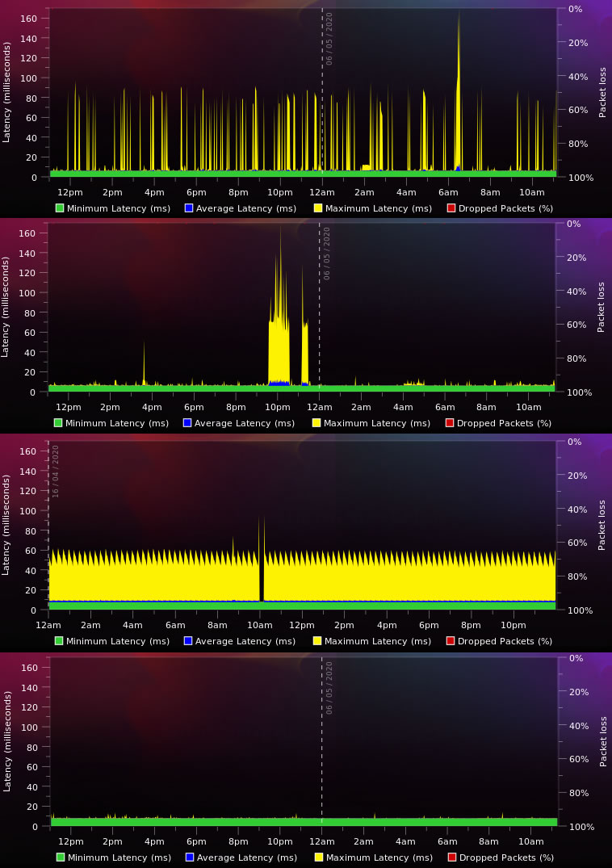Select "Average Latency (ms)" text in second graph legend
The width and height of the screenshot is (612, 868).
[245, 423]
